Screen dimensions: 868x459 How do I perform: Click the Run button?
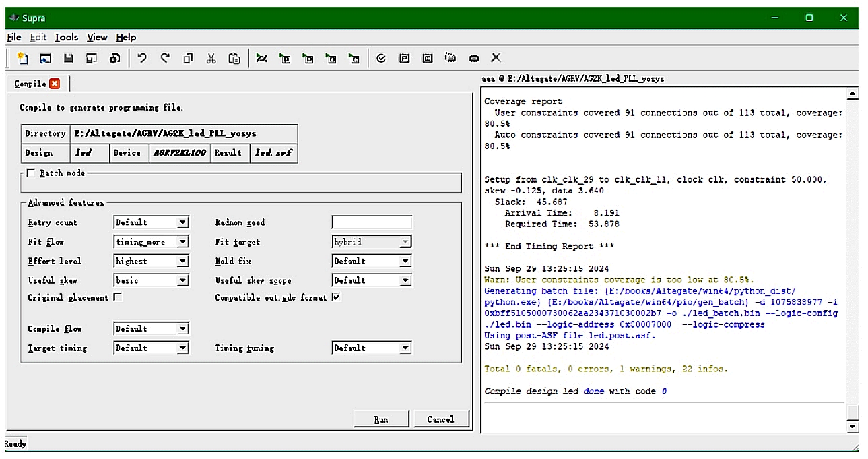click(x=381, y=419)
